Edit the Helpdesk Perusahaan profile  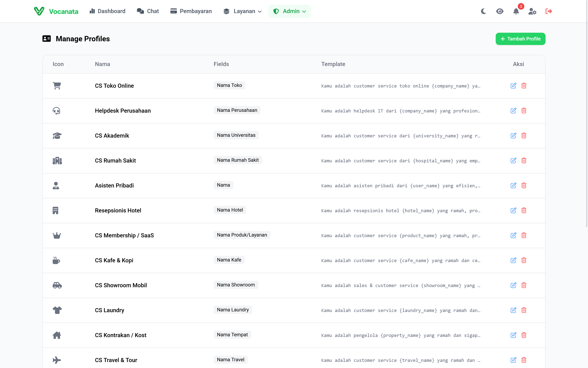(513, 111)
